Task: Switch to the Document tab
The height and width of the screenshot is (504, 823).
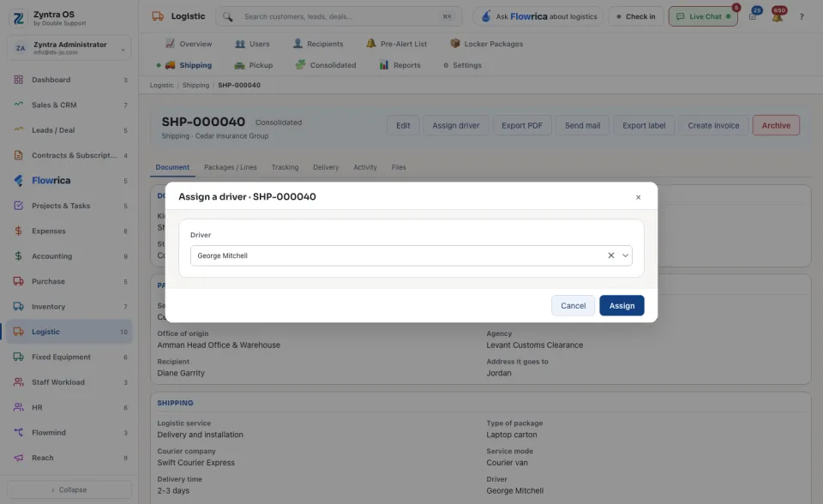Action: 172,167
